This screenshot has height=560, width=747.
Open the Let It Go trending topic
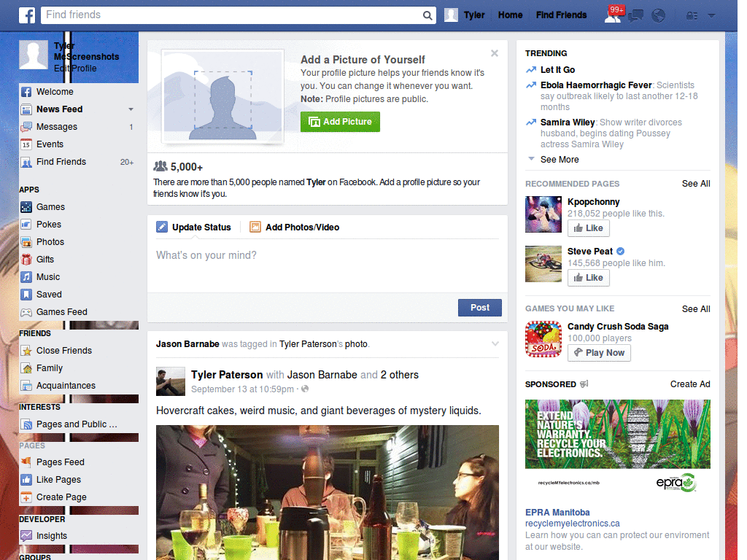[557, 70]
